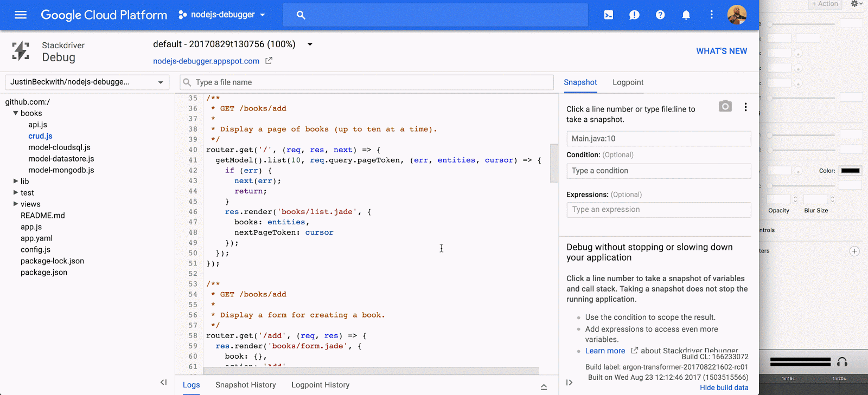Click the plus button in background window filters row
Image resolution: width=868 pixels, height=395 pixels.
tap(854, 251)
